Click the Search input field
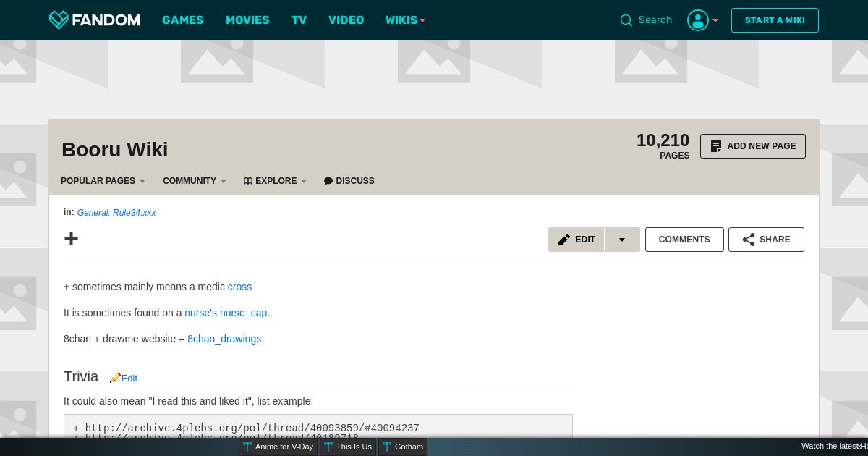Image resolution: width=868 pixels, height=456 pixels. (x=655, y=20)
